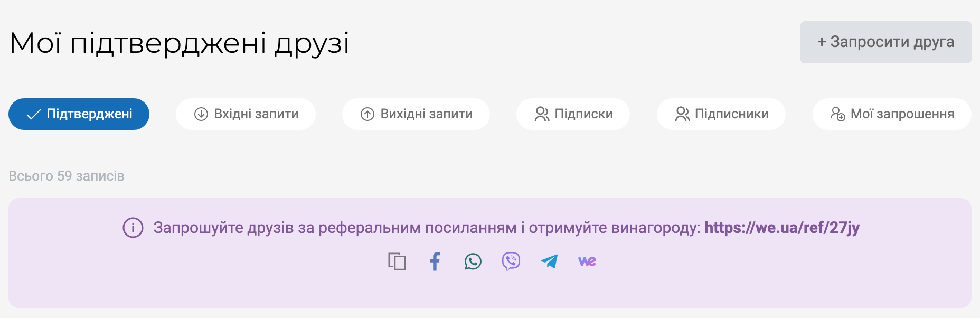Share the referral link via Viber
Image resolution: width=980 pixels, height=318 pixels.
tap(511, 261)
